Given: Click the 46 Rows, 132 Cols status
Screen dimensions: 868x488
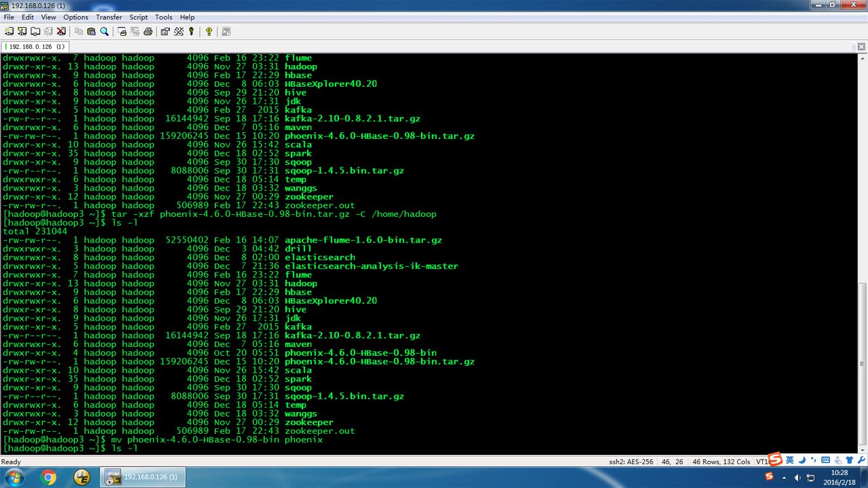Looking at the screenshot, I should (721, 462).
